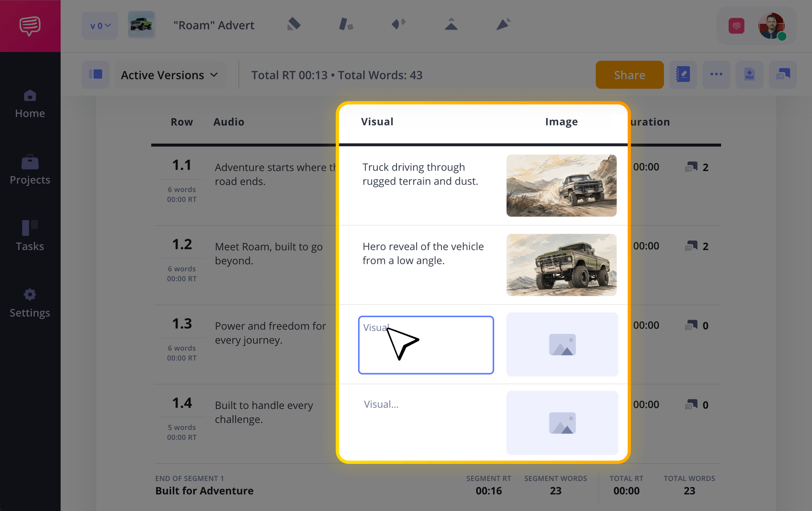Click the green truck project thumbnail

pos(142,25)
